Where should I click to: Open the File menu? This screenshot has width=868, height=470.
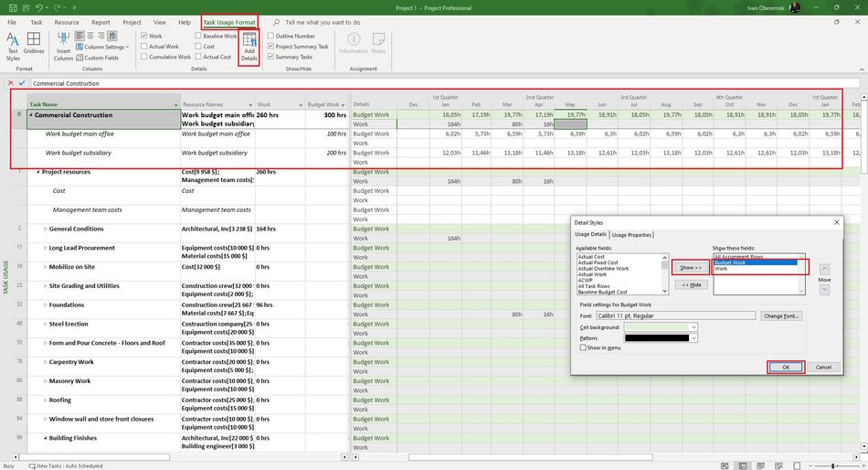point(12,22)
